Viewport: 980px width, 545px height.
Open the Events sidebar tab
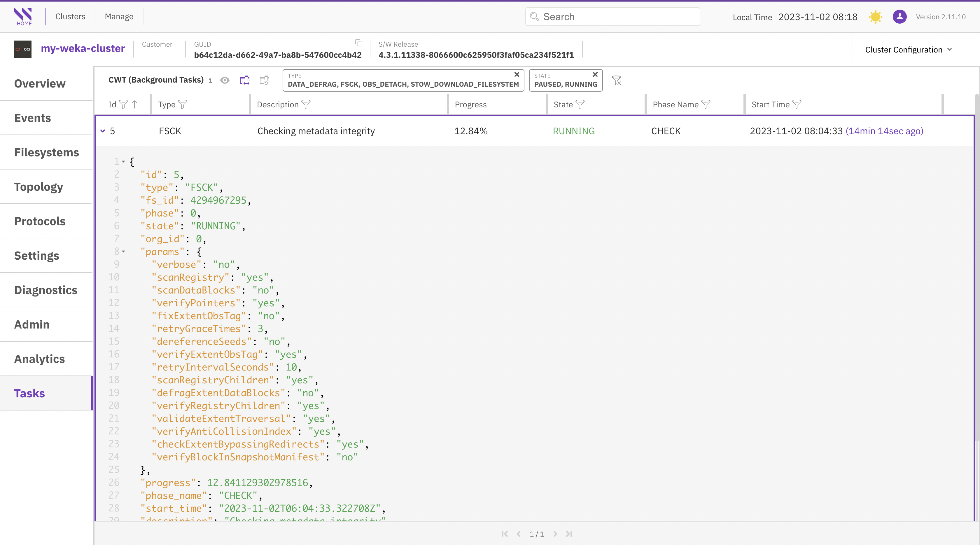click(33, 118)
